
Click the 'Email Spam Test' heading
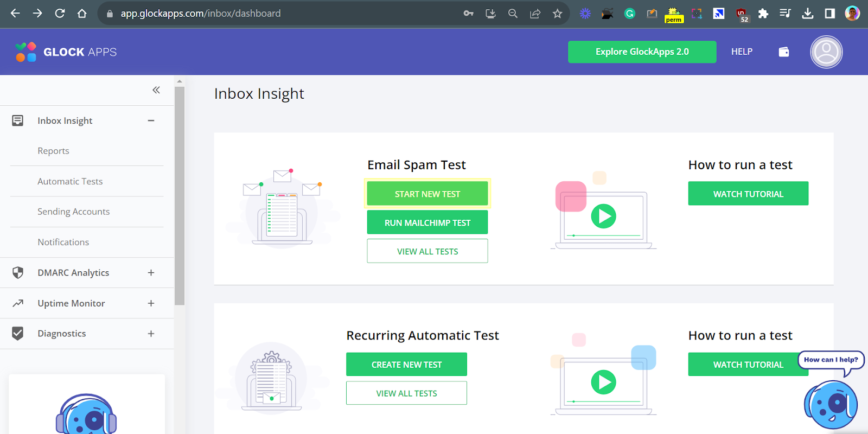pyautogui.click(x=417, y=165)
